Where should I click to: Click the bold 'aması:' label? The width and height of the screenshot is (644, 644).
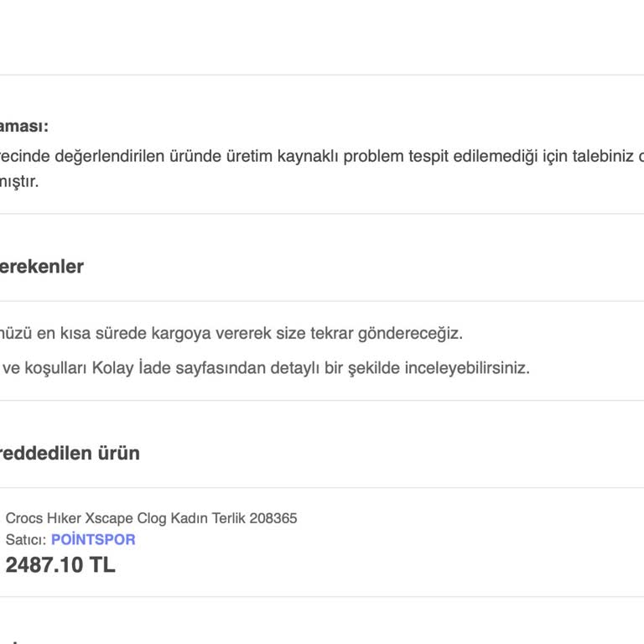coord(24,126)
